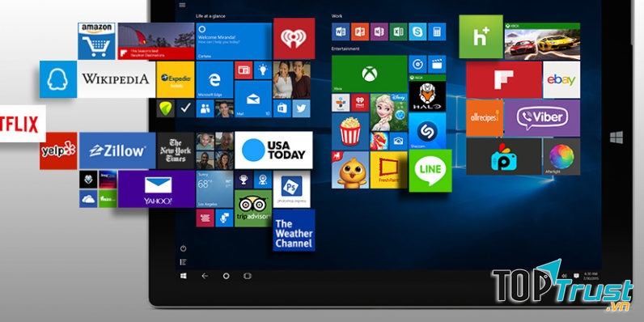Open the Cortana welcome tile

[x=234, y=41]
